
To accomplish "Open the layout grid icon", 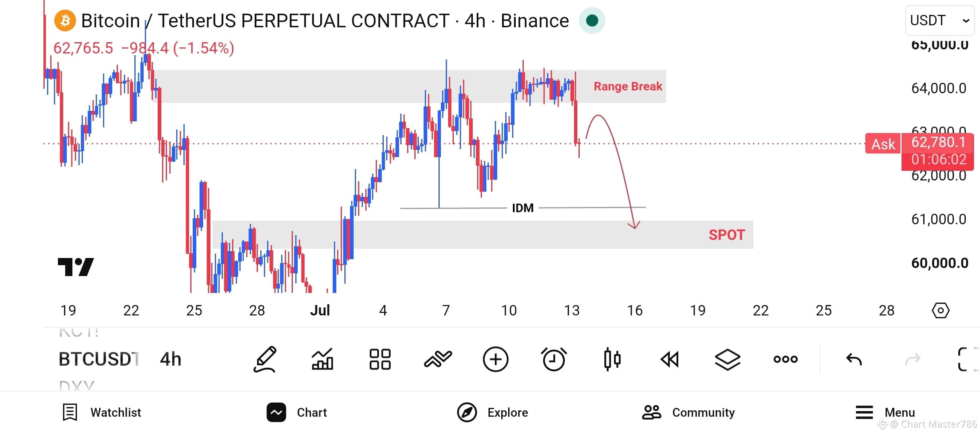I will click(380, 359).
